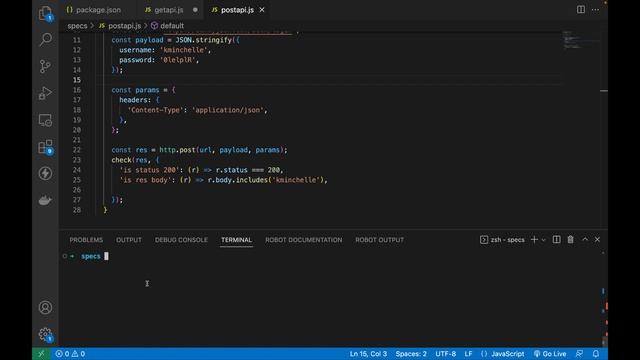640x360 pixels.
Task: Click line number 22 in gutter
Action: click(x=77, y=150)
